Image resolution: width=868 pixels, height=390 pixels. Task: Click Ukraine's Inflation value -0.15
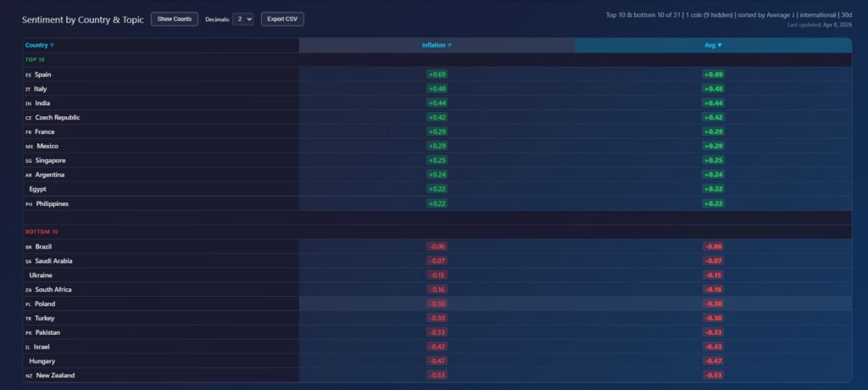(437, 276)
